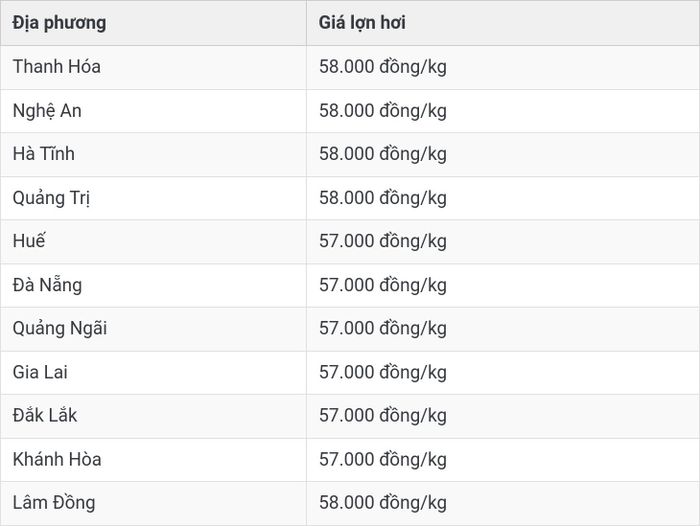
Task: Click the "Giá lợn hơi" column header
Action: pyautogui.click(x=362, y=23)
